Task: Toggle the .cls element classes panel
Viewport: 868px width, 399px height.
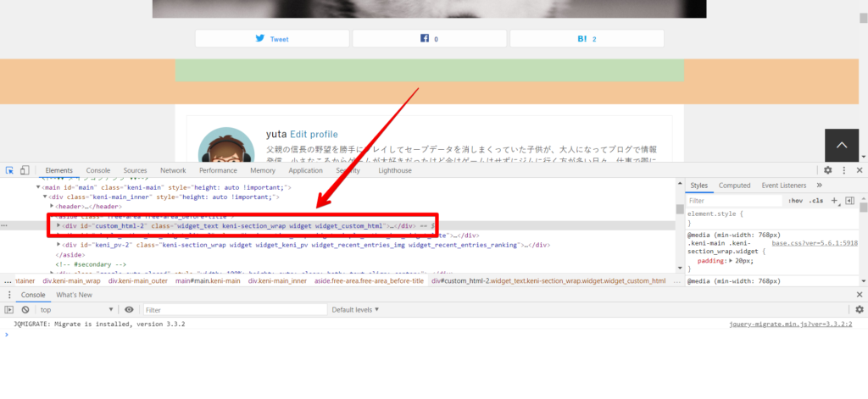Action: pos(816,201)
